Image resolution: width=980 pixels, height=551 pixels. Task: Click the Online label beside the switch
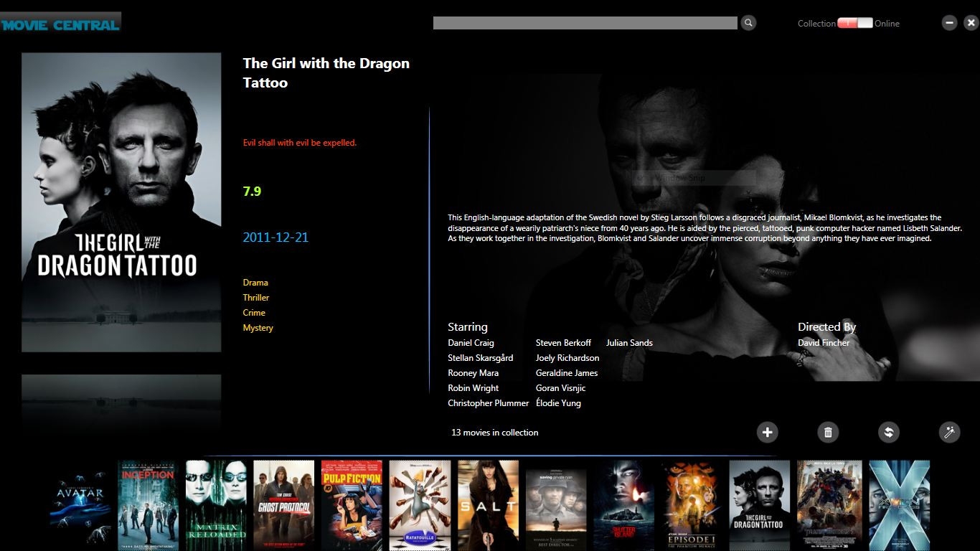click(887, 24)
